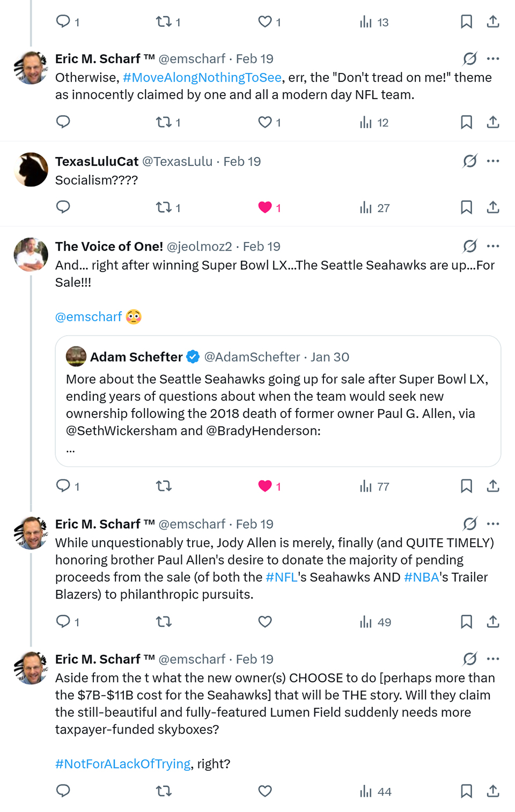Reply to TexasLuluCat's Socialism post
This screenshot has height=812, width=515.
click(x=63, y=207)
